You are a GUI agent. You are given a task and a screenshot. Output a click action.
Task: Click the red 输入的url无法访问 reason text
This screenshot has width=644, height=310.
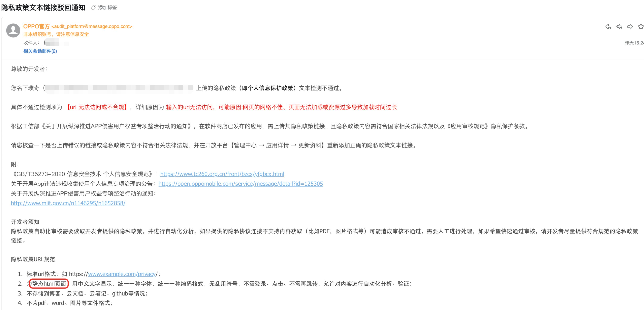pyautogui.click(x=281, y=107)
